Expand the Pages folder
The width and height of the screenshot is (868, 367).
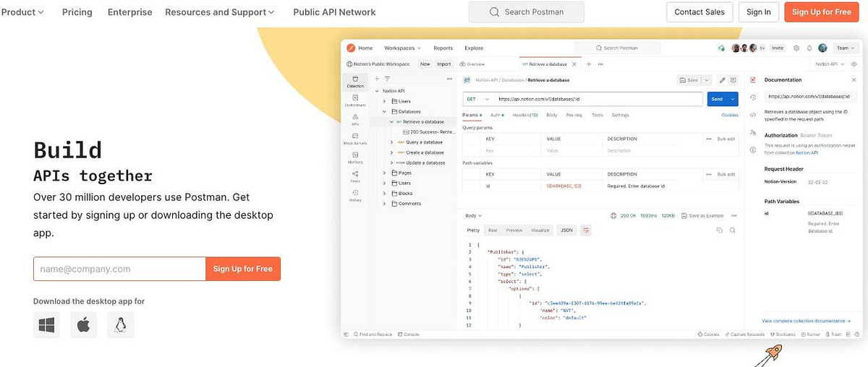[385, 173]
